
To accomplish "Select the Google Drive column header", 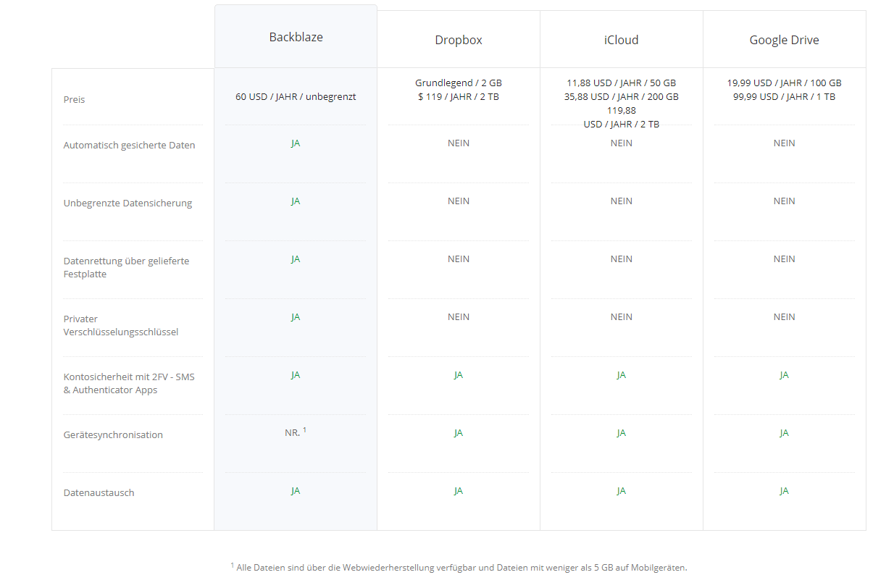I will pos(784,40).
